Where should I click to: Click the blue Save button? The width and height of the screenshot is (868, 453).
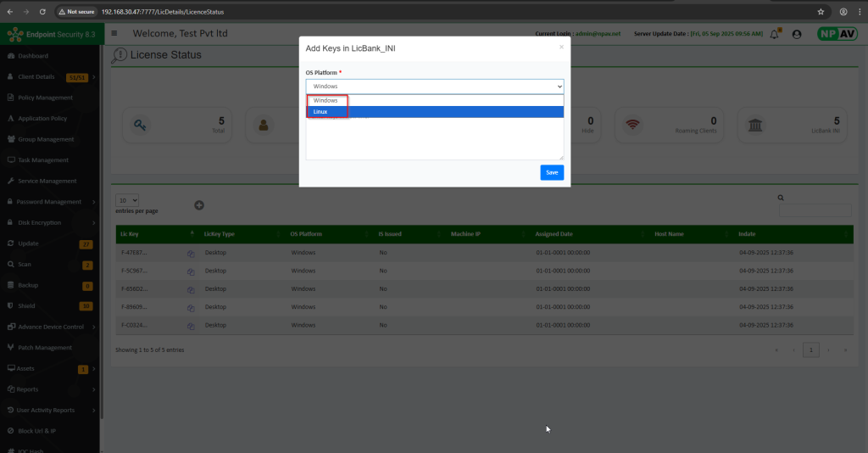551,172
